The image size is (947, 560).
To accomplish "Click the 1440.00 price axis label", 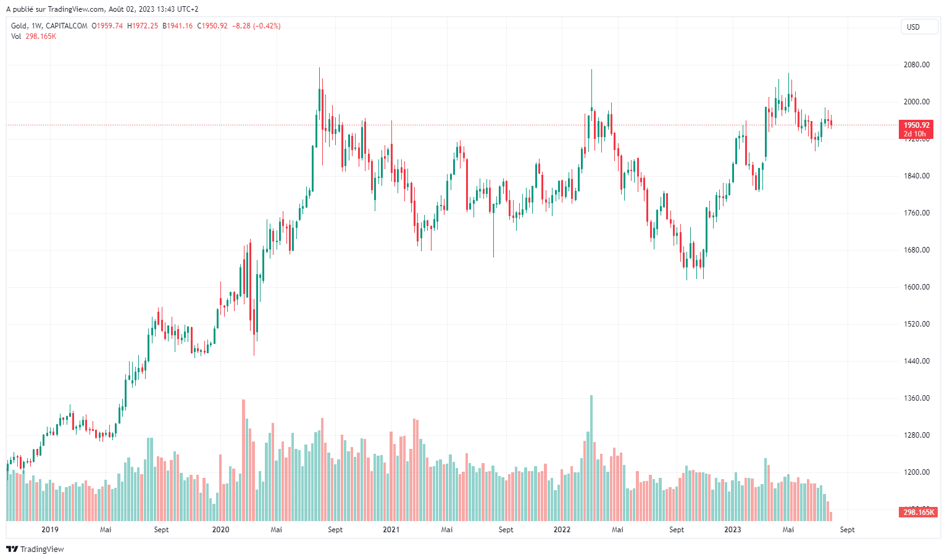I will click(x=917, y=361).
